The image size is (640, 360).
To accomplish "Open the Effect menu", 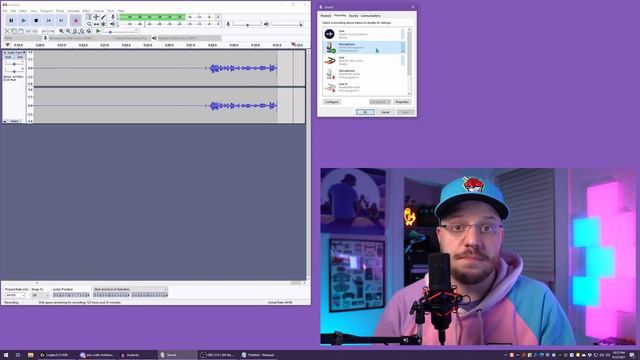I will (x=86, y=11).
